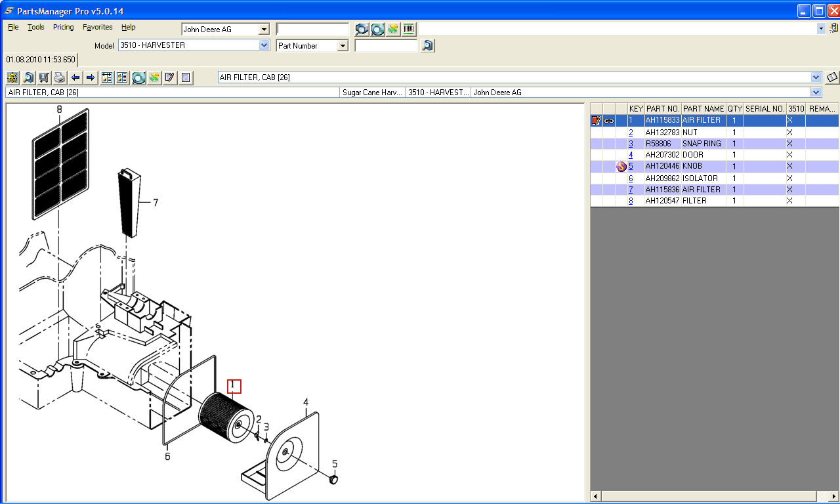840x504 pixels.
Task: Go back with the blue left arrow
Action: (75, 77)
